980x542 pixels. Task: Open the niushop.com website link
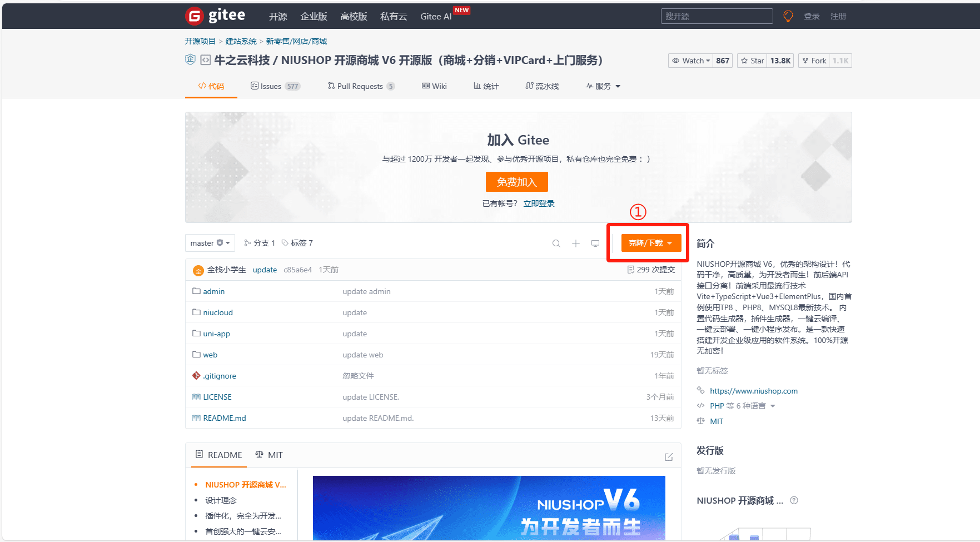[753, 391]
